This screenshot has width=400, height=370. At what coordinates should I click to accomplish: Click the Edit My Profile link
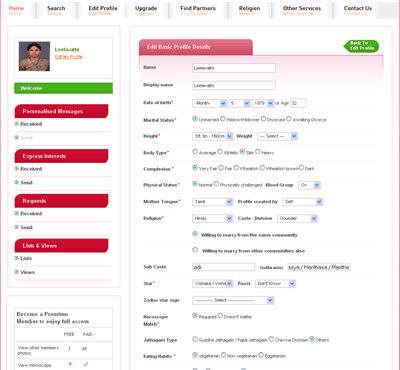69,57
